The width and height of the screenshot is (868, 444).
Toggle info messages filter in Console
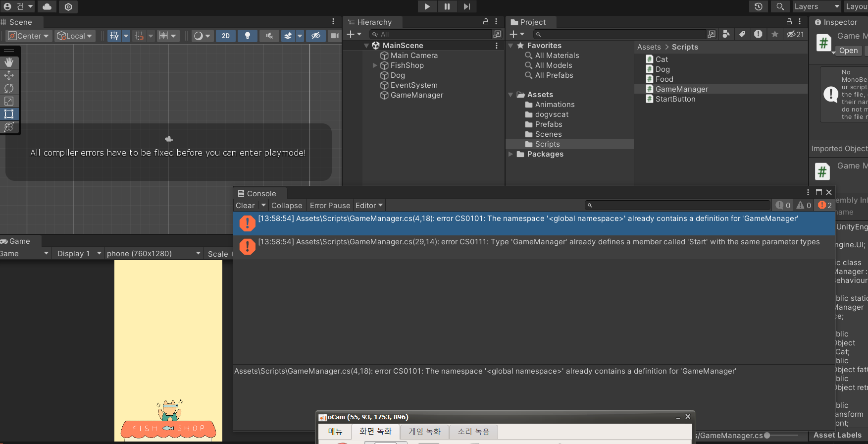coord(783,205)
